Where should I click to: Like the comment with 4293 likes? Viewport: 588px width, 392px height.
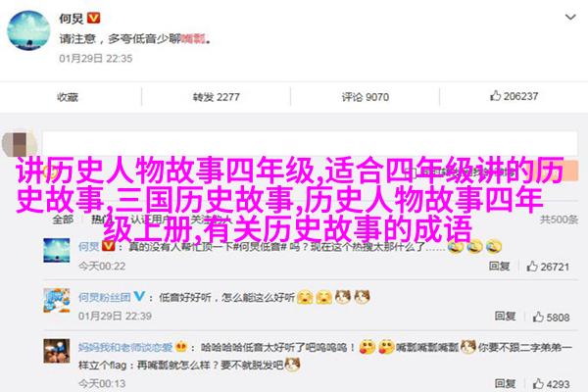[x=551, y=384]
